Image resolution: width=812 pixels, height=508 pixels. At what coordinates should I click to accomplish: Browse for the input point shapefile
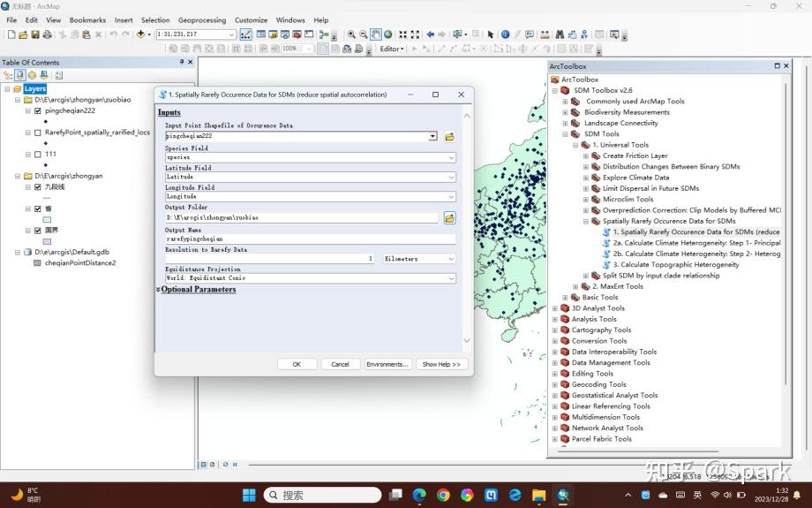click(x=449, y=137)
